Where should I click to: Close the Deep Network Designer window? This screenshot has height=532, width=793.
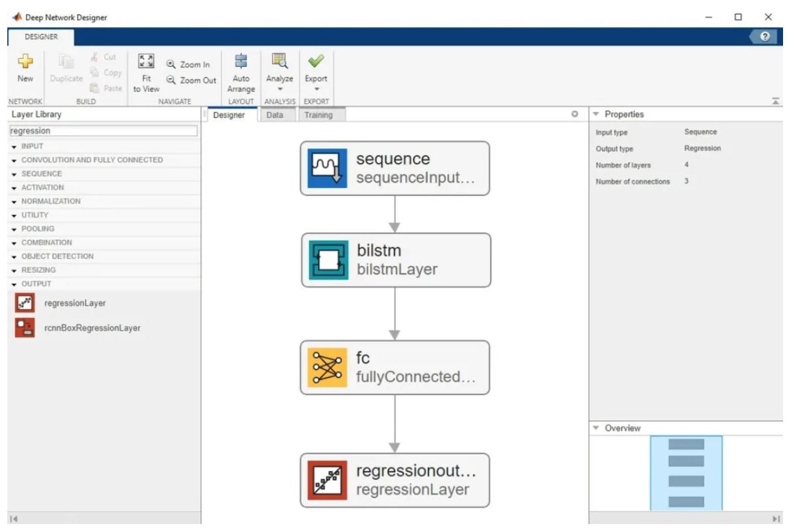768,17
